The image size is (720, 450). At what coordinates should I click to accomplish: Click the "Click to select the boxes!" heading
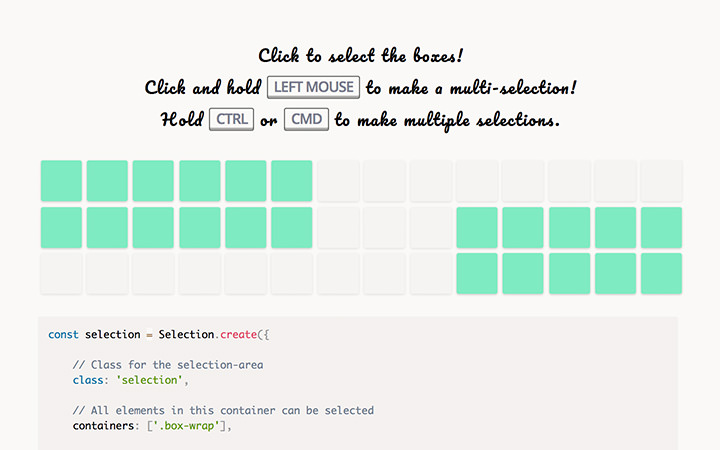[x=360, y=55]
